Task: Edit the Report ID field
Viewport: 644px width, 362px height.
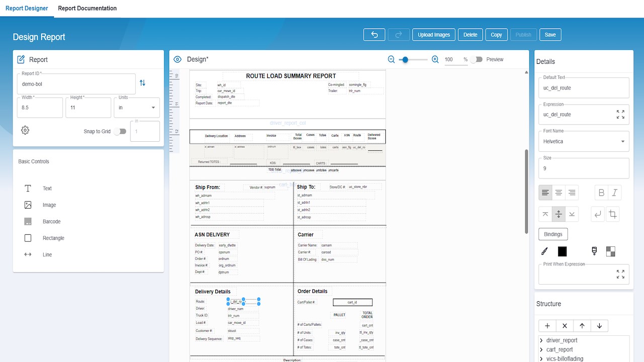Action: click(76, 84)
